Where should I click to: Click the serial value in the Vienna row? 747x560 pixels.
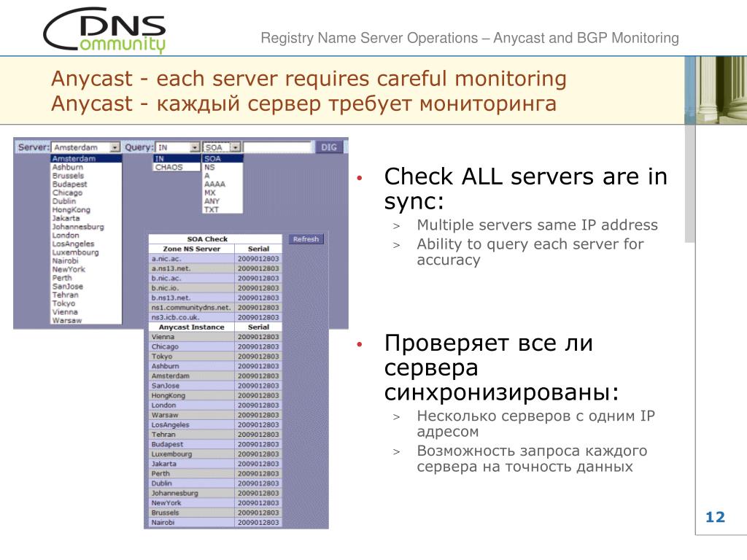tap(258, 337)
